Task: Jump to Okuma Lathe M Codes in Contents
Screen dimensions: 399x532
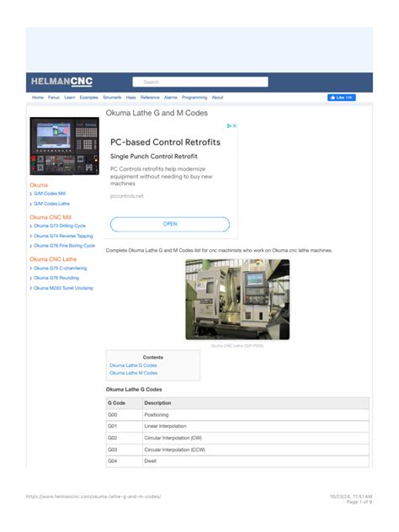Action: [x=133, y=373]
